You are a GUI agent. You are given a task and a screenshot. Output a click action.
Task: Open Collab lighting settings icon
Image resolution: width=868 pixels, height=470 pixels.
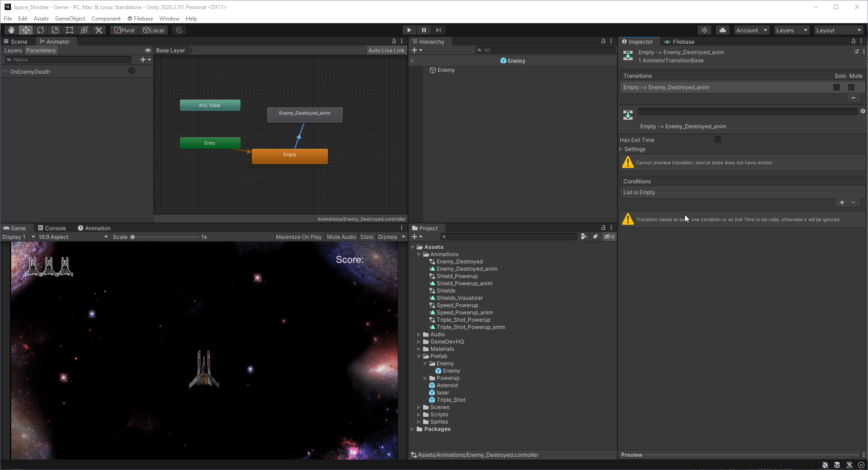705,30
